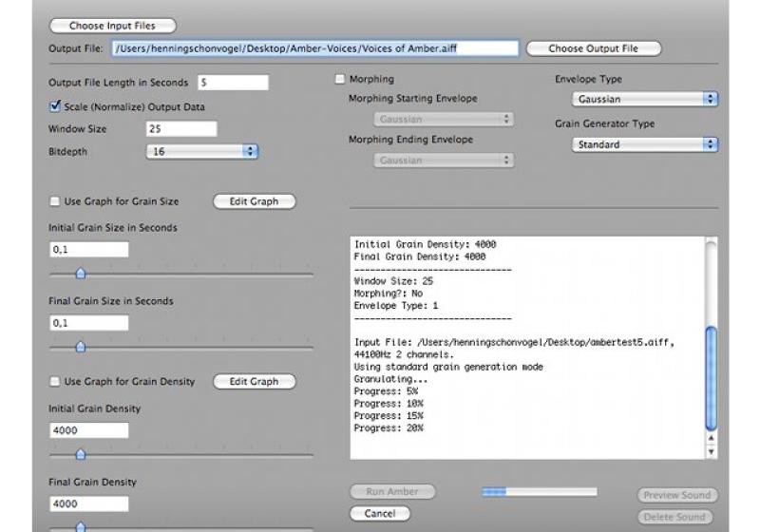760x532 pixels.
Task: Click Edit Graph button for Grain Size
Action: (x=254, y=201)
